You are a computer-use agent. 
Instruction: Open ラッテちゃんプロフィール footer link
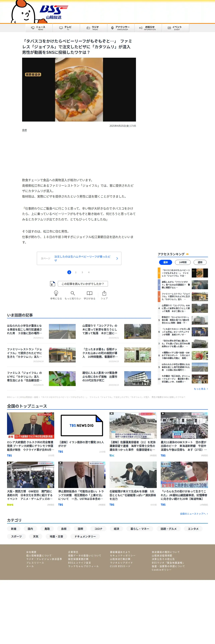[x=83, y=566]
